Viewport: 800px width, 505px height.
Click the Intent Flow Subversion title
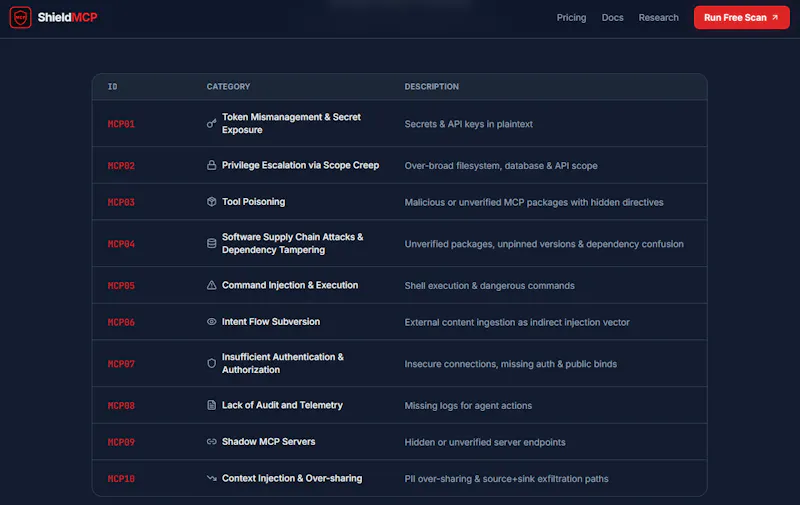(x=270, y=321)
